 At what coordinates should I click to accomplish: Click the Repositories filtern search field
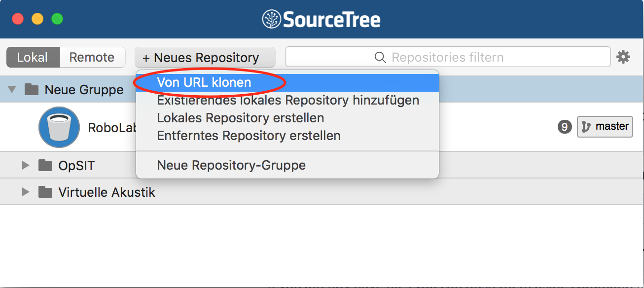coord(448,57)
